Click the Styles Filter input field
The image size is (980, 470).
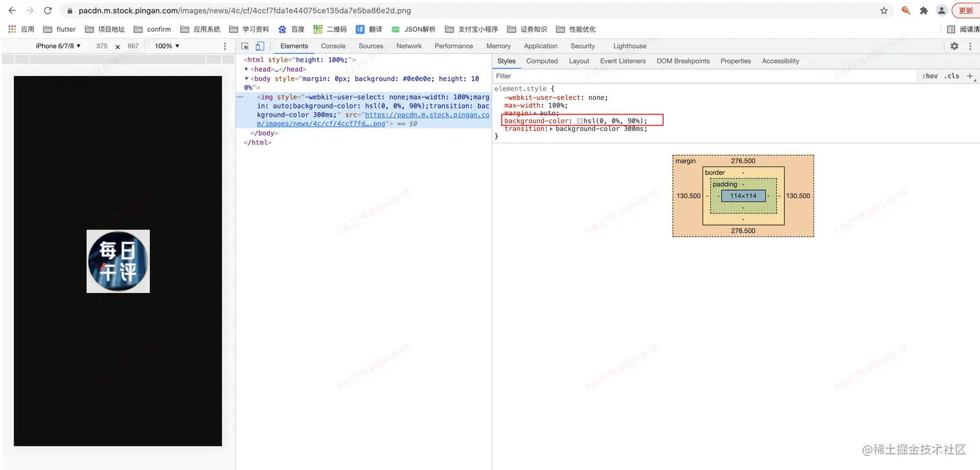[x=703, y=76]
